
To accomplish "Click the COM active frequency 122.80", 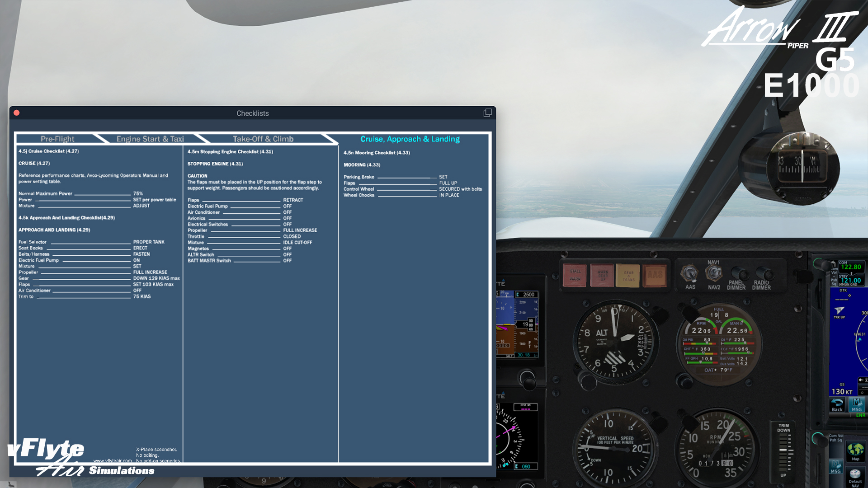I will pyautogui.click(x=851, y=267).
